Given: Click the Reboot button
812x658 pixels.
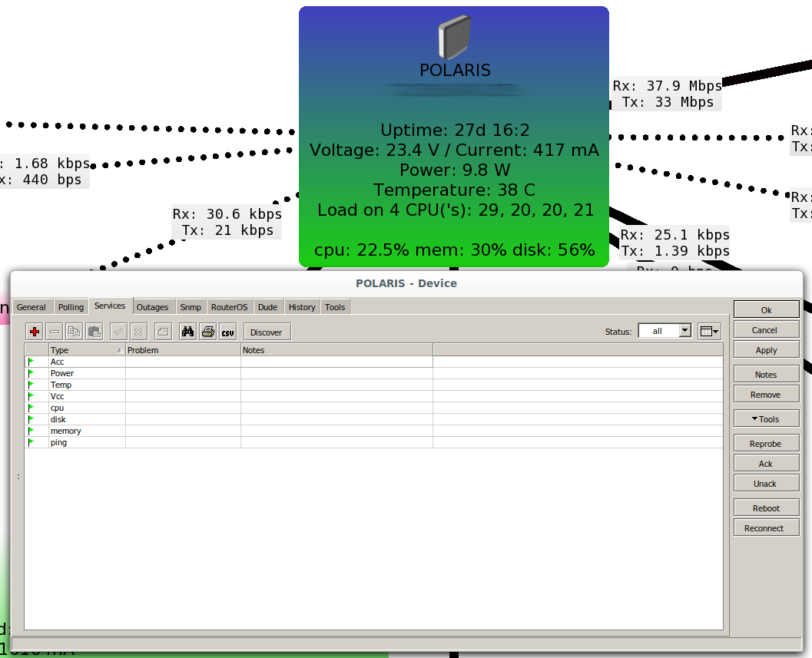Looking at the screenshot, I should (x=766, y=508).
